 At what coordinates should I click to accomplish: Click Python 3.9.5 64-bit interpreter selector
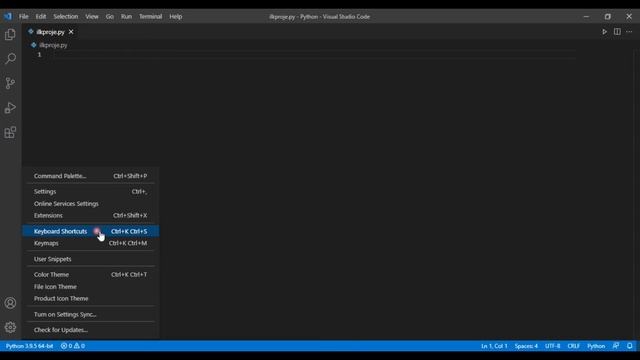29,346
